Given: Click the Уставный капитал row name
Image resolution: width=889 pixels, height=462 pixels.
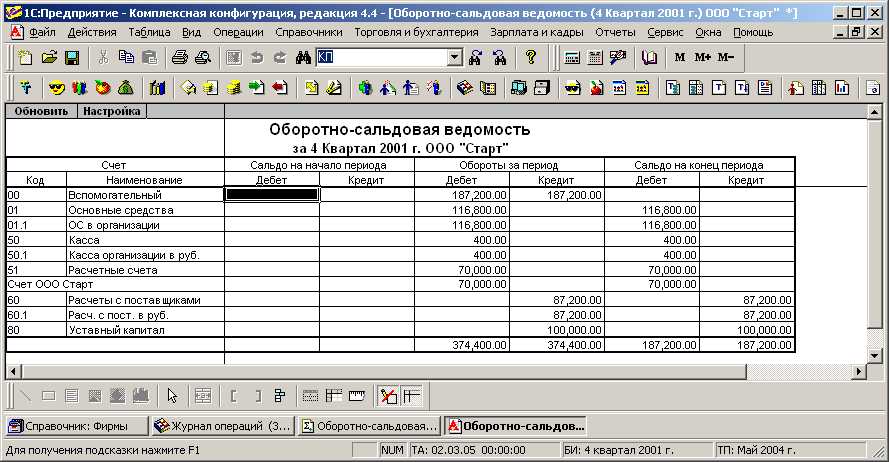Looking at the screenshot, I should tap(116, 330).
